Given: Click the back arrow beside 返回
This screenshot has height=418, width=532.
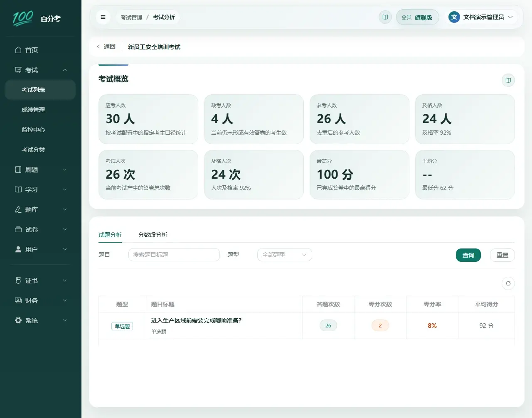Looking at the screenshot, I should (x=98, y=47).
